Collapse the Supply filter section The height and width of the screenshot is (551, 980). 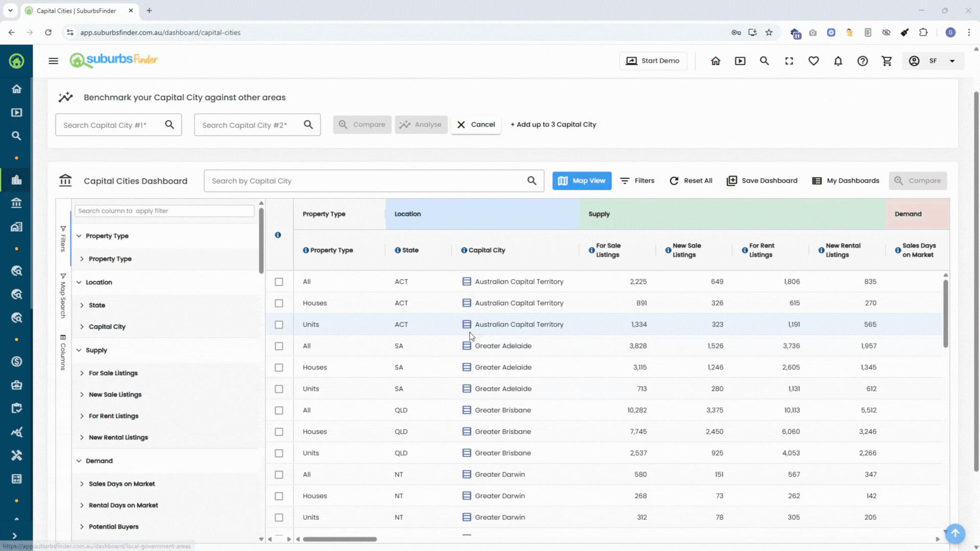79,350
